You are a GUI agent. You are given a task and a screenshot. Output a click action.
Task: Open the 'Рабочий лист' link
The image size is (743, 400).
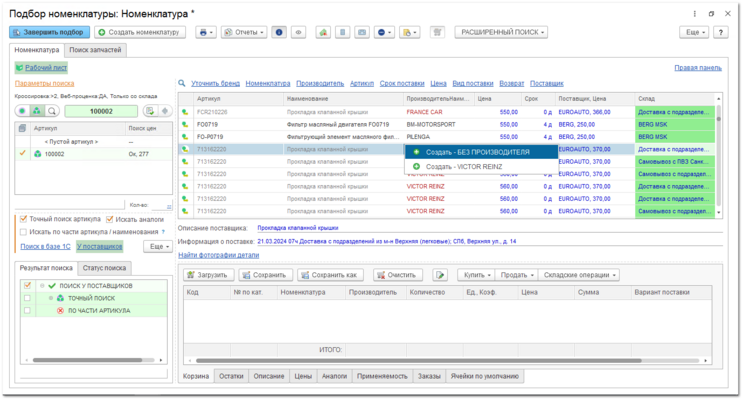point(46,68)
